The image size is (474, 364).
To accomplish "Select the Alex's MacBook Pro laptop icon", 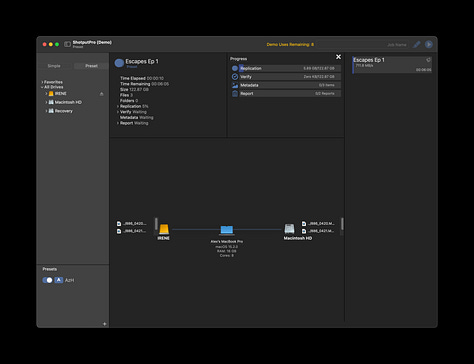I will click(227, 230).
